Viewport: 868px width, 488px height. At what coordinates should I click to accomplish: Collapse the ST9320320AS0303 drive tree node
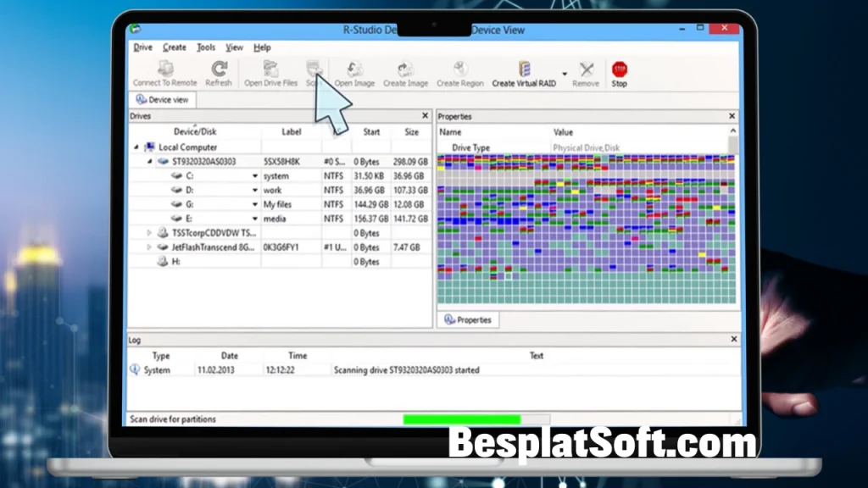(x=150, y=161)
